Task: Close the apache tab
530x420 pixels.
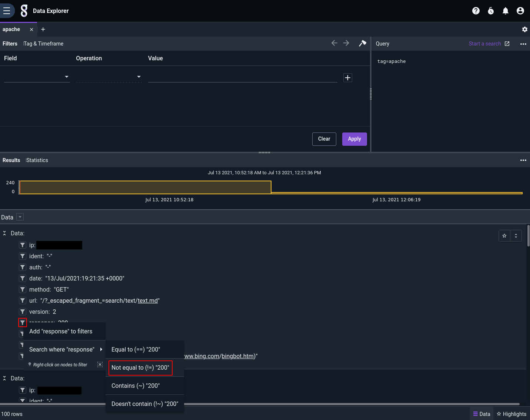Action: [x=31, y=30]
